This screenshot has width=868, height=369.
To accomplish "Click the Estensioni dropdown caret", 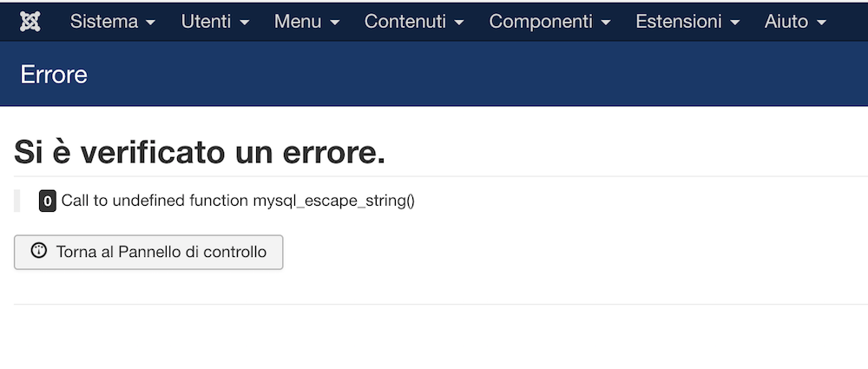I will [735, 23].
